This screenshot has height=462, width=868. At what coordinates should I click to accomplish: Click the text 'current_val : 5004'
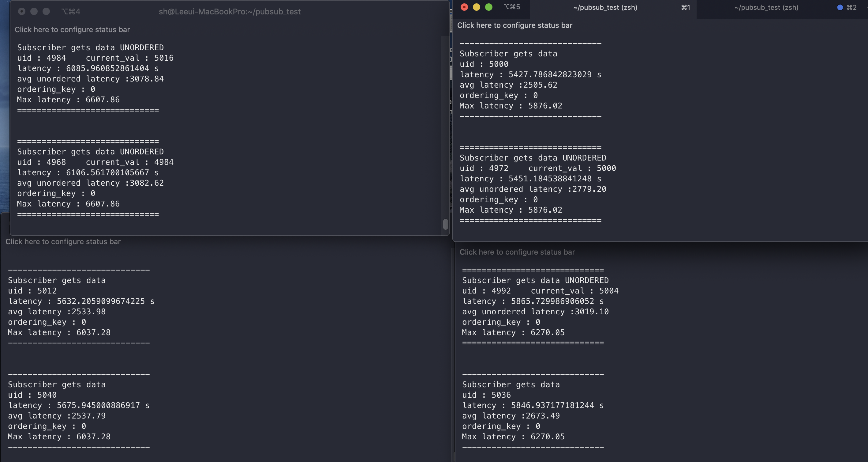coord(575,291)
